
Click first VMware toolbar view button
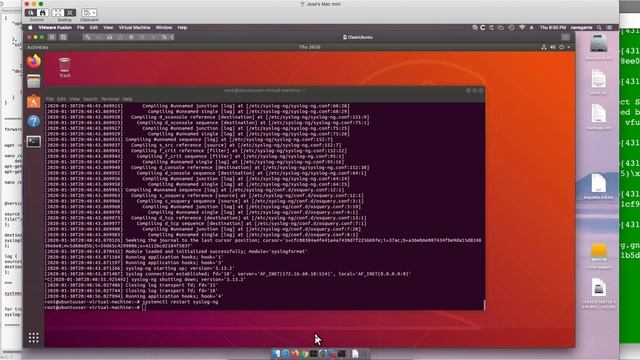tap(52, 37)
